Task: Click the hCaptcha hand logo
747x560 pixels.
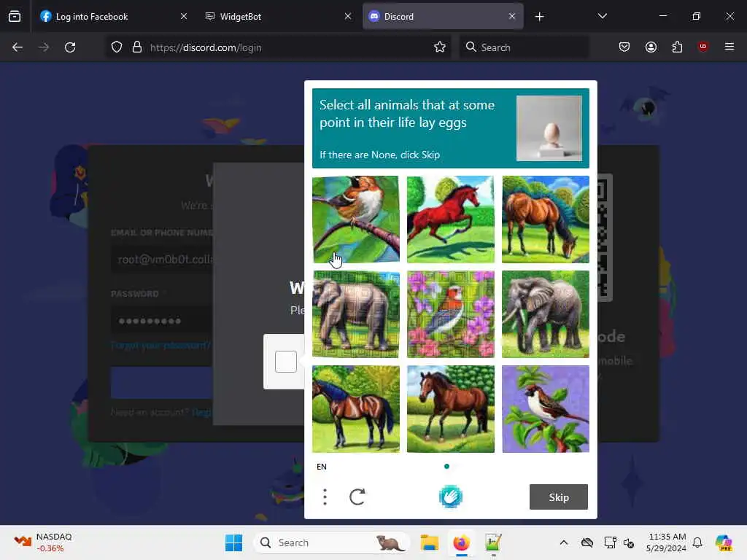Action: (x=450, y=497)
